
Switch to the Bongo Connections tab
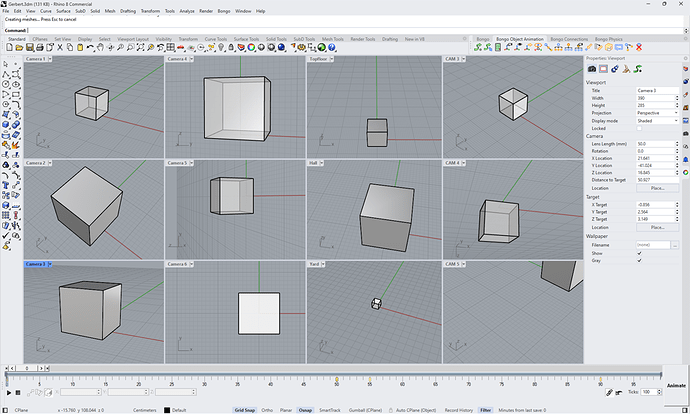click(x=571, y=38)
